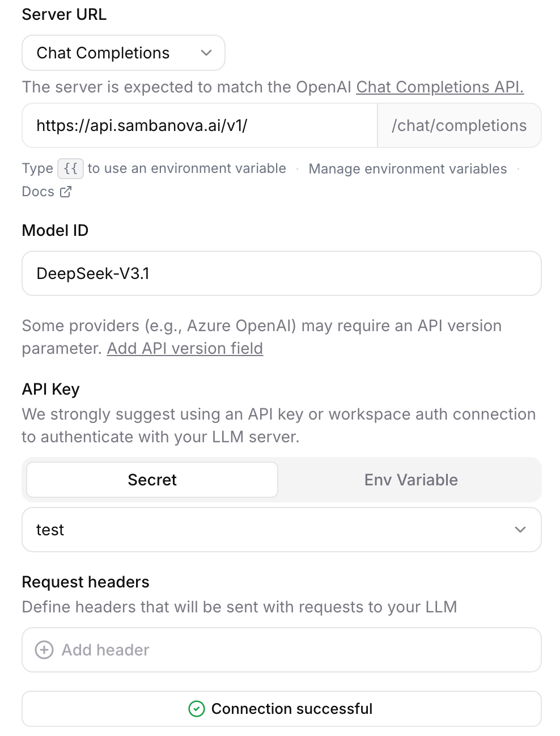
Task: Click the {{ environment variable key badge
Action: coord(71,168)
